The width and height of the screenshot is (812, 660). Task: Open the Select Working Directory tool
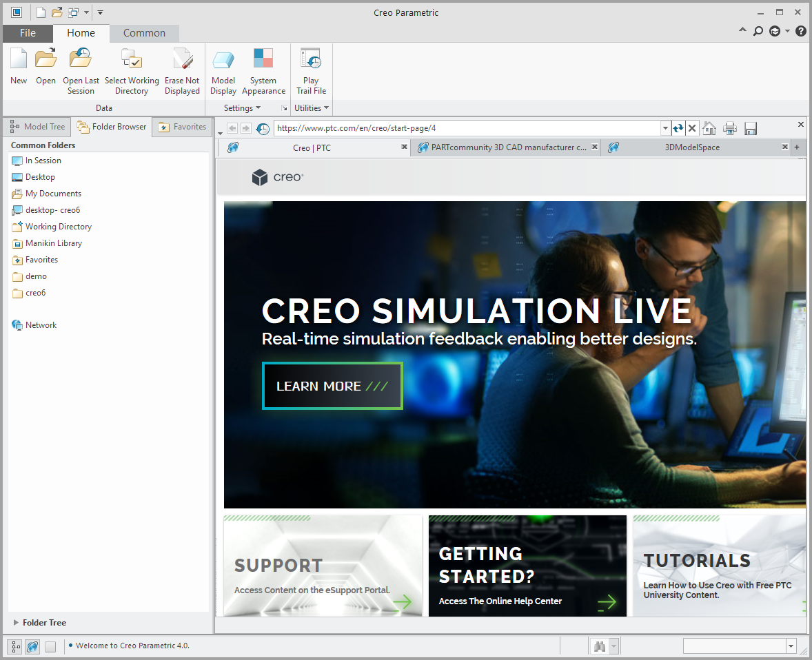pyautogui.click(x=131, y=59)
